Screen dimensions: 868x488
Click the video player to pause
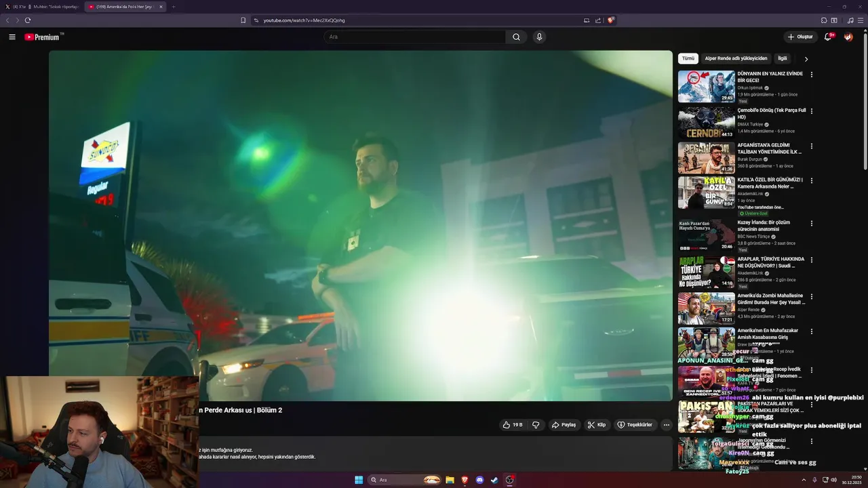pyautogui.click(x=361, y=226)
